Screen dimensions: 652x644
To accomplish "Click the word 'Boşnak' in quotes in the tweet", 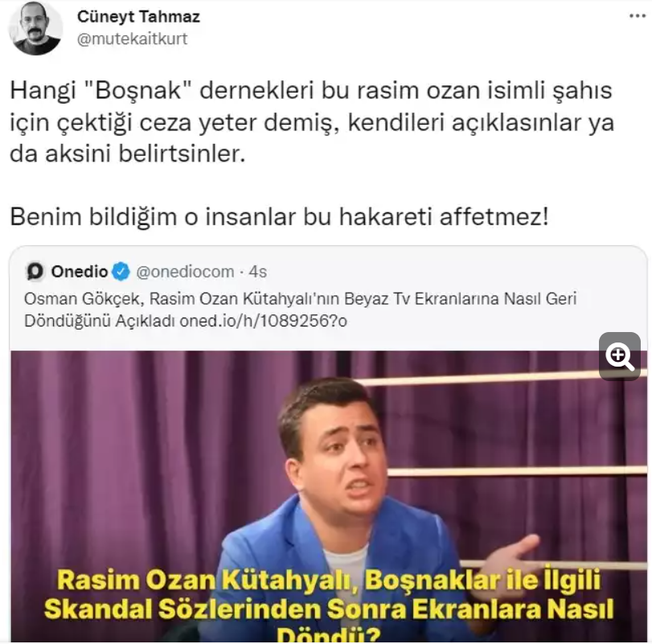I will (139, 91).
